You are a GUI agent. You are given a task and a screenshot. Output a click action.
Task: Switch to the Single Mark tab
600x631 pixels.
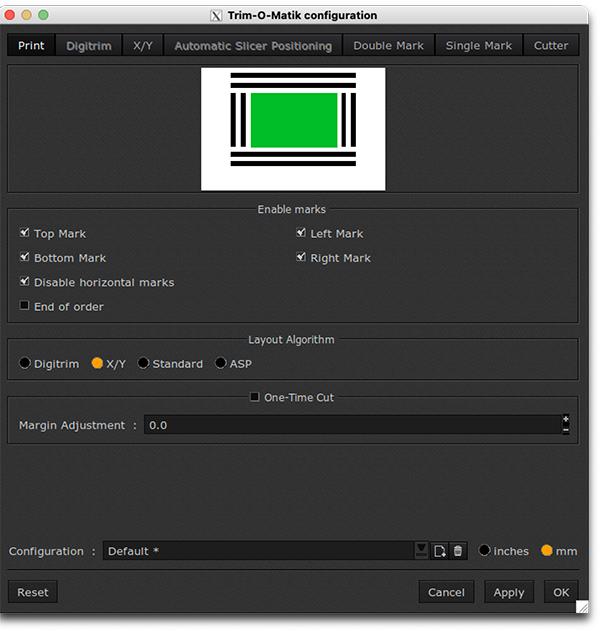coord(478,45)
